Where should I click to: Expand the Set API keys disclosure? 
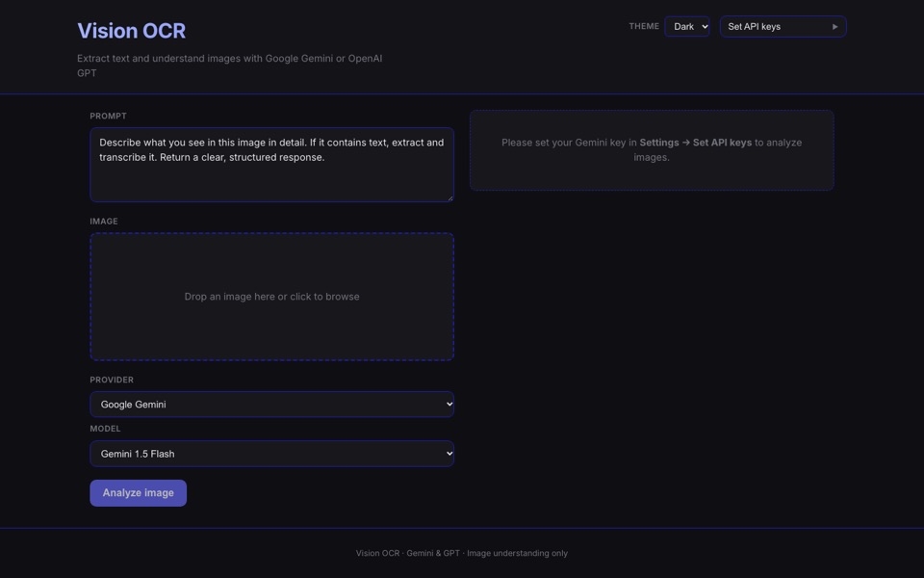pyautogui.click(x=783, y=27)
